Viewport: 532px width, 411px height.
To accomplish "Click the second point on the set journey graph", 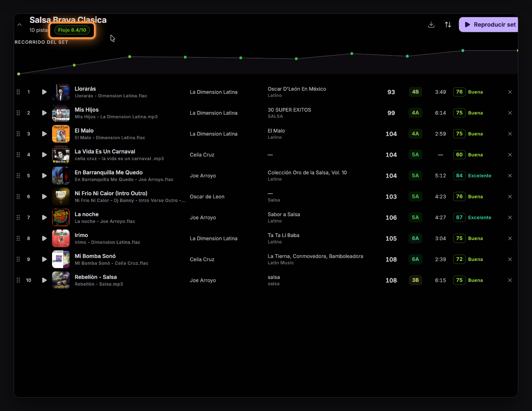I will point(74,65).
